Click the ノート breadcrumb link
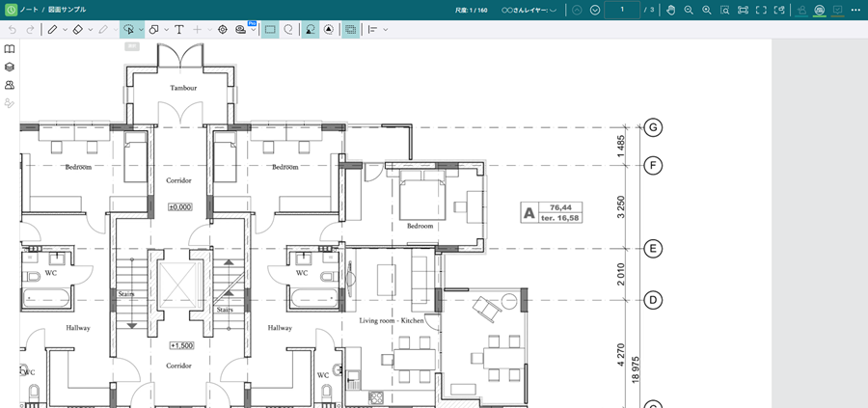 point(29,9)
